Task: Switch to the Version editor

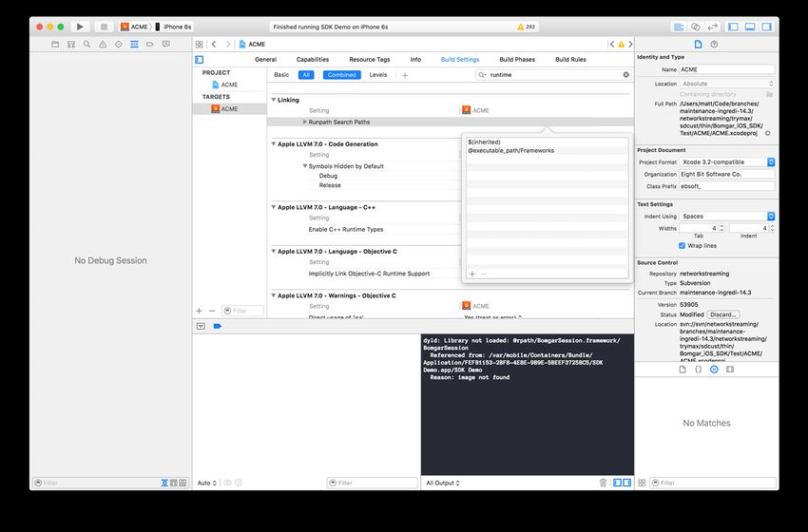Action: (713, 27)
